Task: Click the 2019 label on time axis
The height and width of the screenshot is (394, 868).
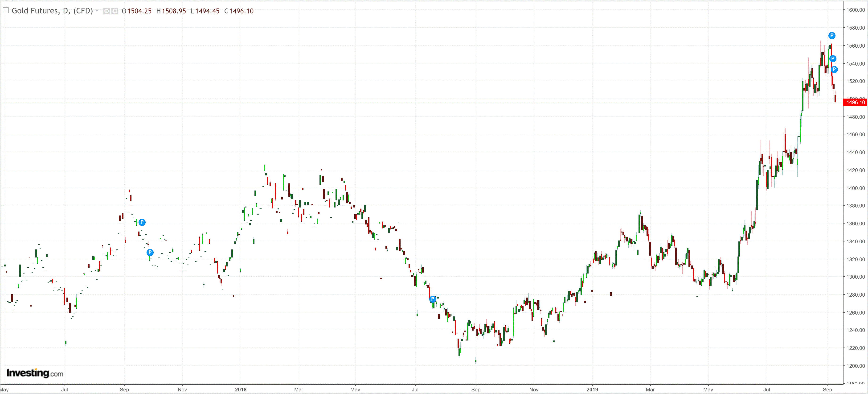Action: point(592,389)
